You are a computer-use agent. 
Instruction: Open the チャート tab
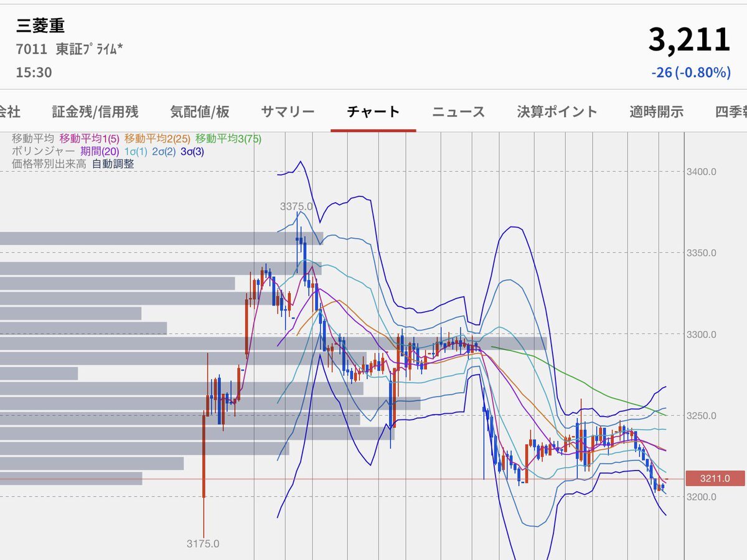point(373,112)
